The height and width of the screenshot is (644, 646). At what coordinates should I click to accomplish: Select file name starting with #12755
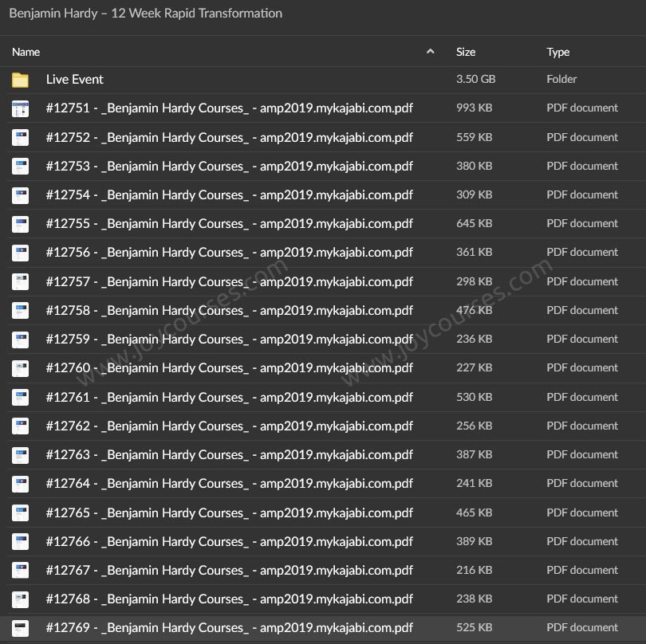[x=230, y=224]
